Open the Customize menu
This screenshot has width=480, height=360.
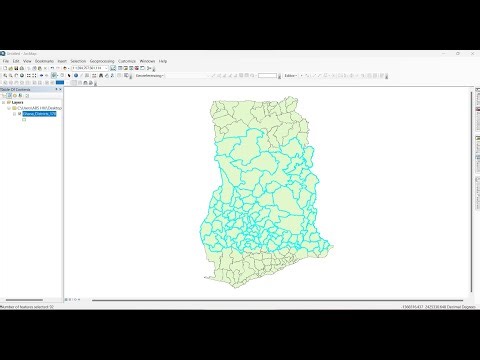click(x=127, y=61)
